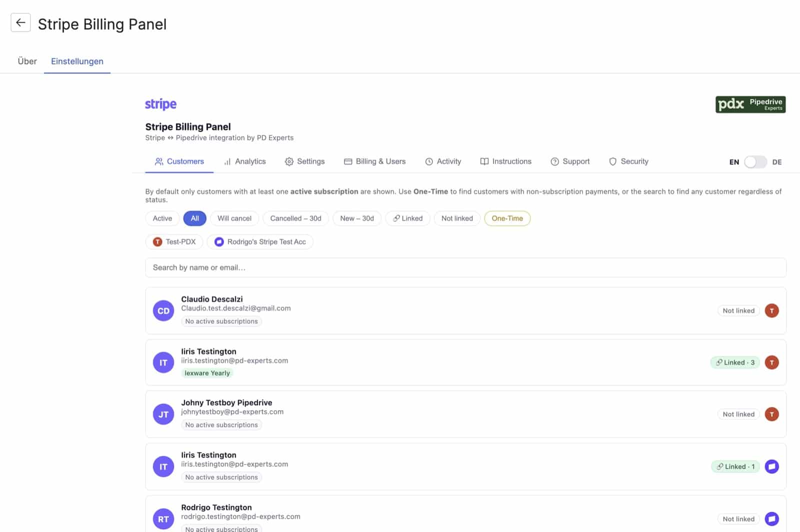Filter by Test-PDX account

point(174,242)
